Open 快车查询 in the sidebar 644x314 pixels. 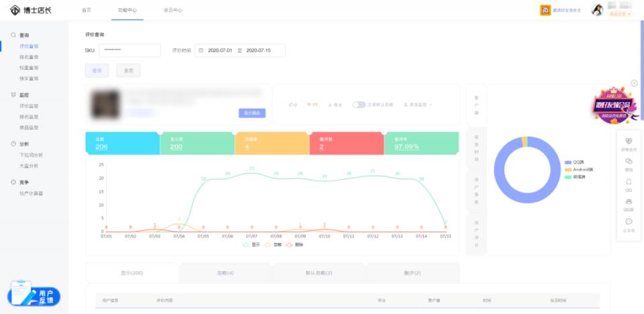(29, 78)
